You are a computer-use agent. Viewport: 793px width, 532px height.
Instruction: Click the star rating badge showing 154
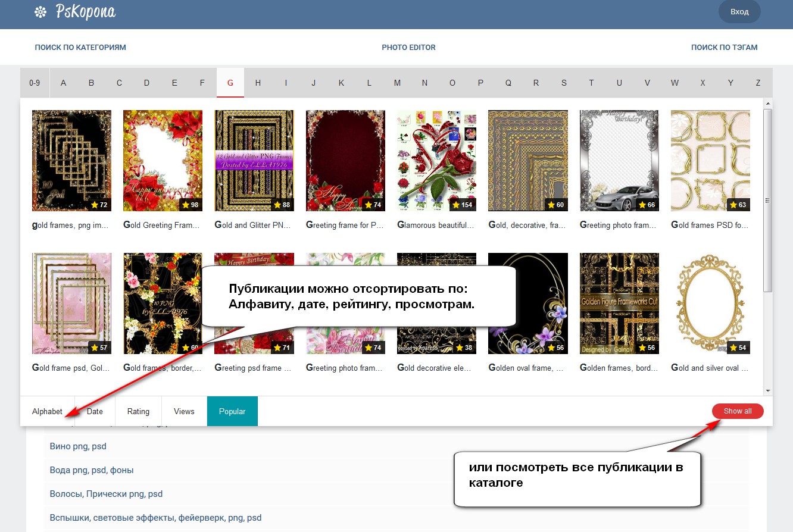[463, 205]
